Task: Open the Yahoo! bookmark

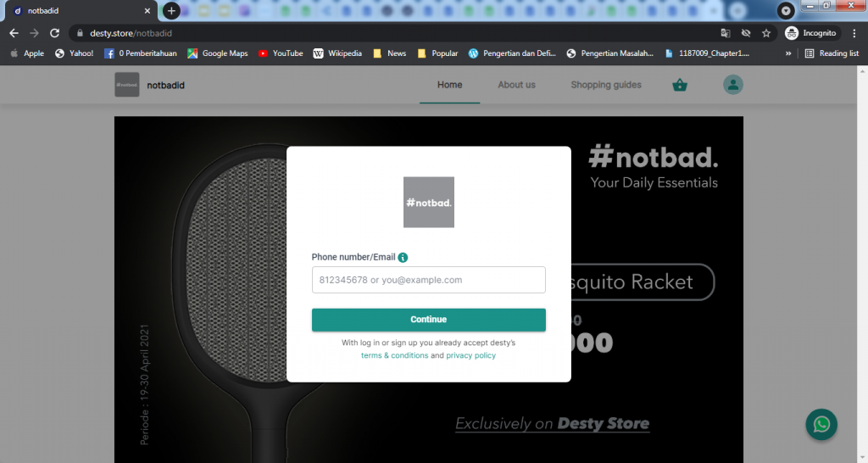Action: [x=75, y=53]
